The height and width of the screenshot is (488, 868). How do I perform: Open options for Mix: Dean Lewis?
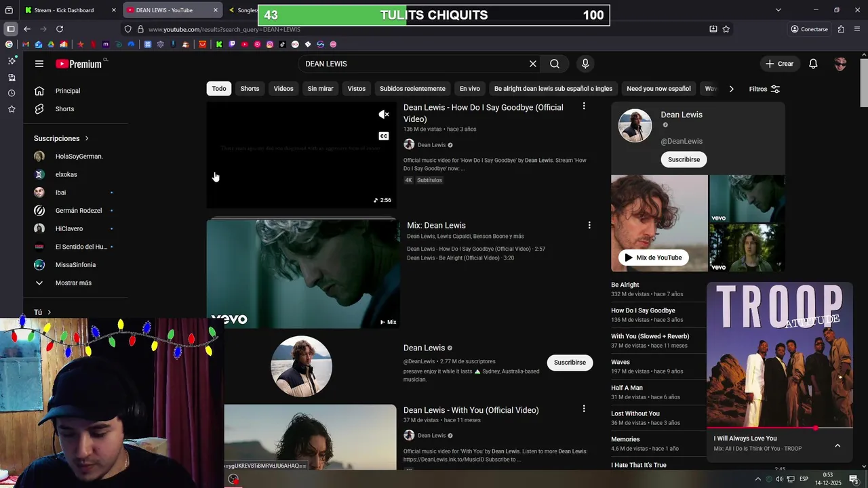[x=589, y=225]
